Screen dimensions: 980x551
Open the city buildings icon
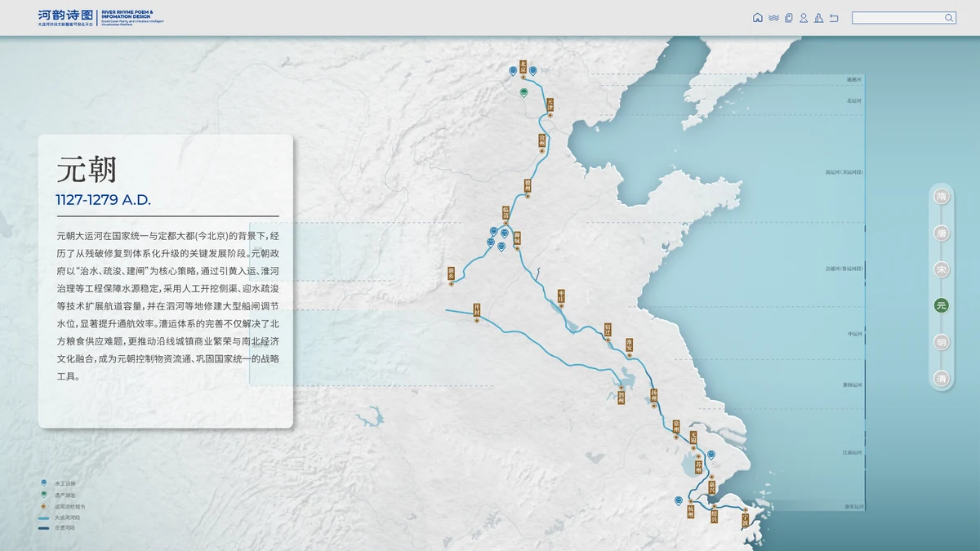pyautogui.click(x=818, y=18)
